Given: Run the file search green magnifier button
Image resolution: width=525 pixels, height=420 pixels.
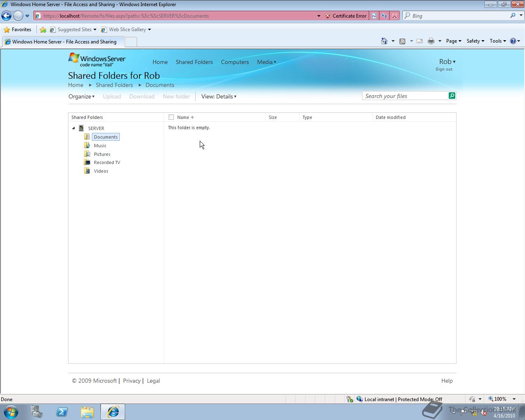Looking at the screenshot, I should [x=452, y=96].
